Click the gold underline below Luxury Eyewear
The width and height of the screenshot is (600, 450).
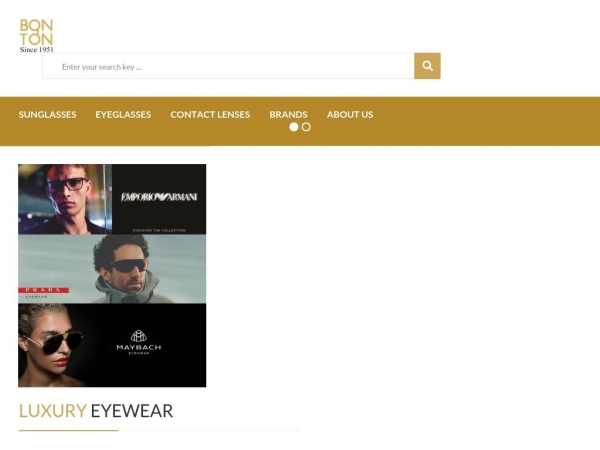coord(68,430)
